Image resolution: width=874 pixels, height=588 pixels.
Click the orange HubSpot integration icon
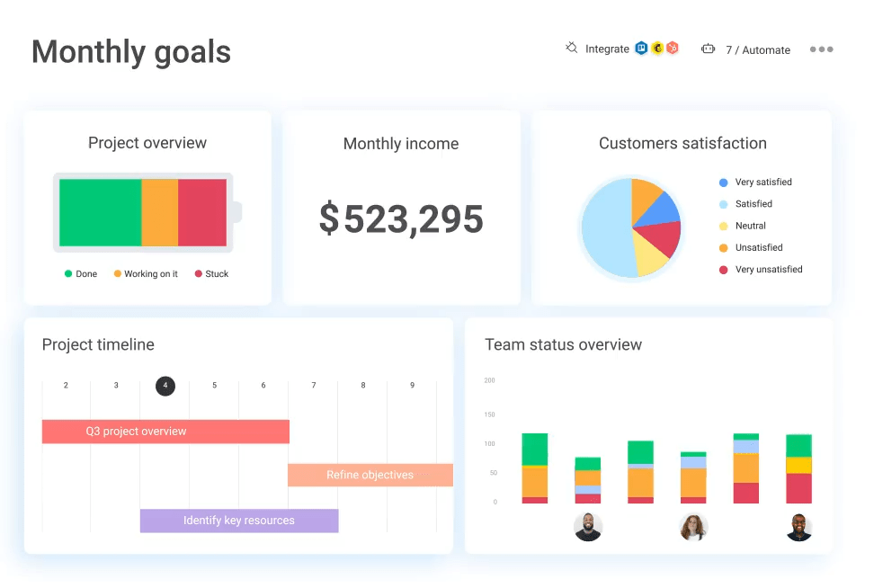pos(673,49)
